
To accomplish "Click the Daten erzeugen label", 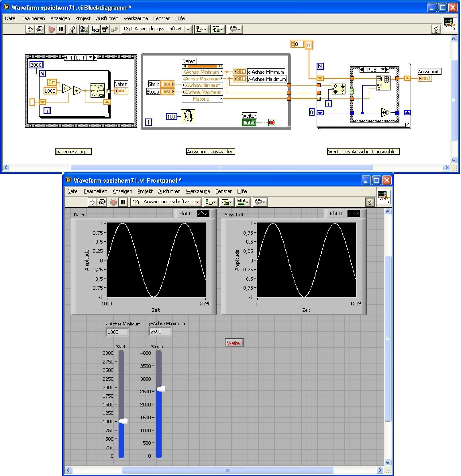I will pos(73,152).
